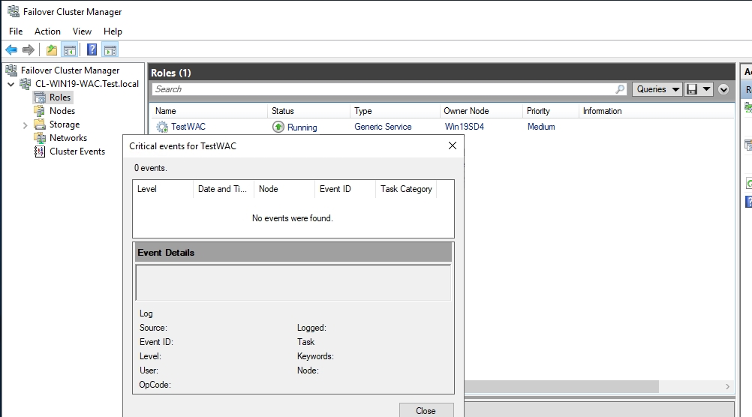Select Cluster Events in the tree
Screen dimensions: 752x417
(77, 152)
